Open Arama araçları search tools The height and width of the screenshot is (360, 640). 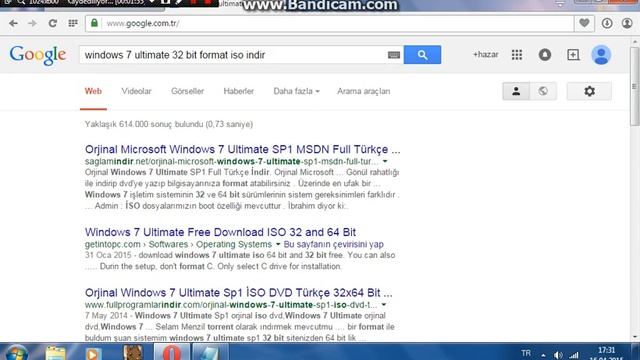pos(363,91)
